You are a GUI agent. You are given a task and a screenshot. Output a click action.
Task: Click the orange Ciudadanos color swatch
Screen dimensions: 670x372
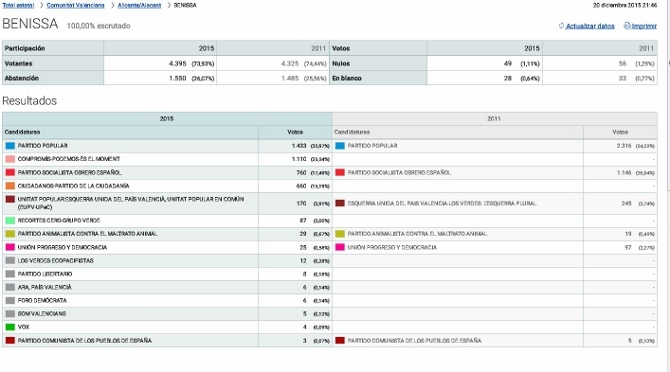click(x=10, y=186)
